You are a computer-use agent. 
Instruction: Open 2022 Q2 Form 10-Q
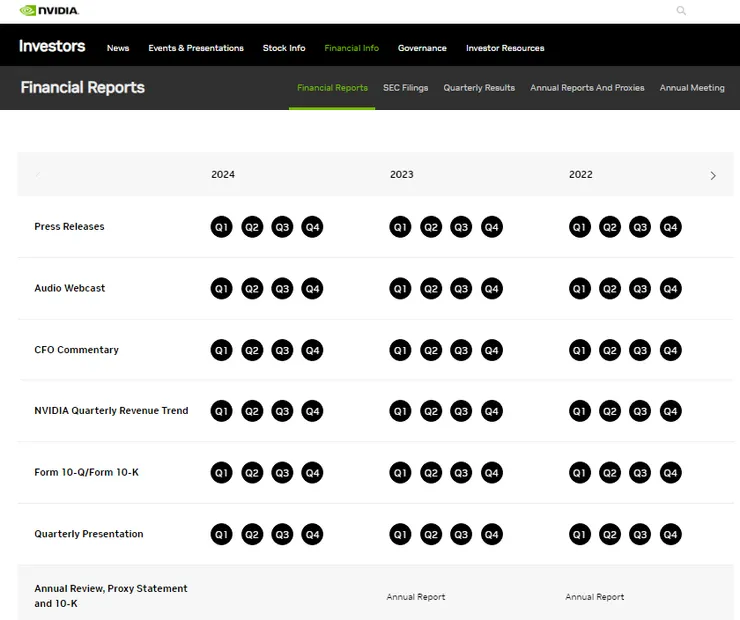coord(610,473)
